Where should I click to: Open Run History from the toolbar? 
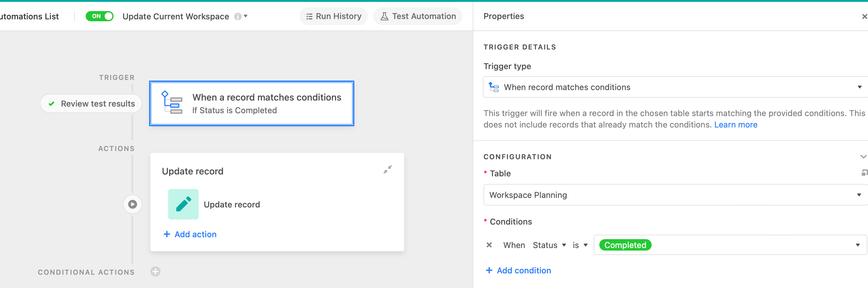point(333,16)
